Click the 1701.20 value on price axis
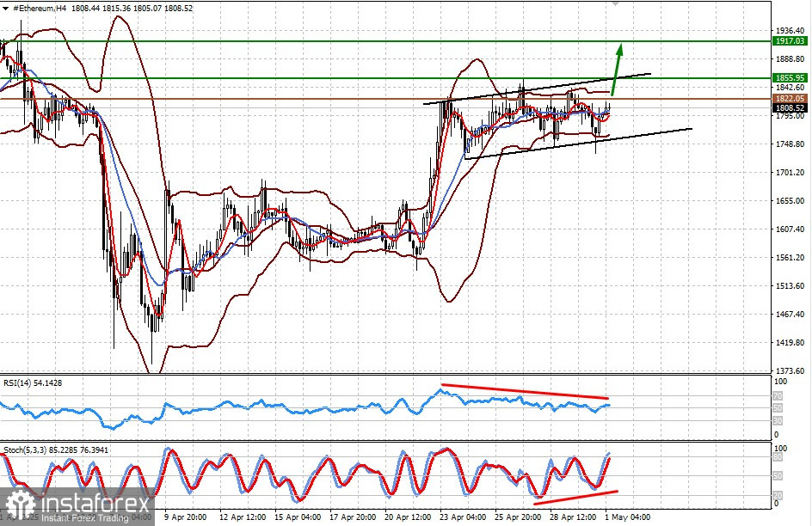Viewport: 812px width, 526px height. tap(790, 172)
